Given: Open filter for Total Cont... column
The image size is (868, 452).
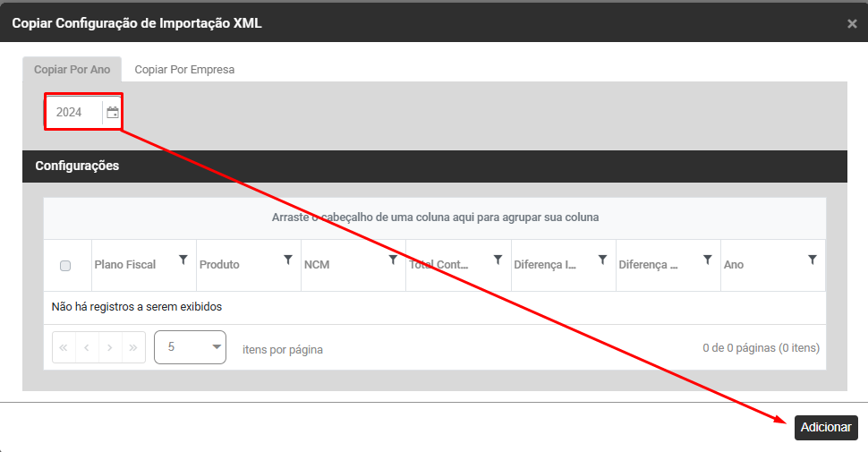Looking at the screenshot, I should tap(498, 260).
